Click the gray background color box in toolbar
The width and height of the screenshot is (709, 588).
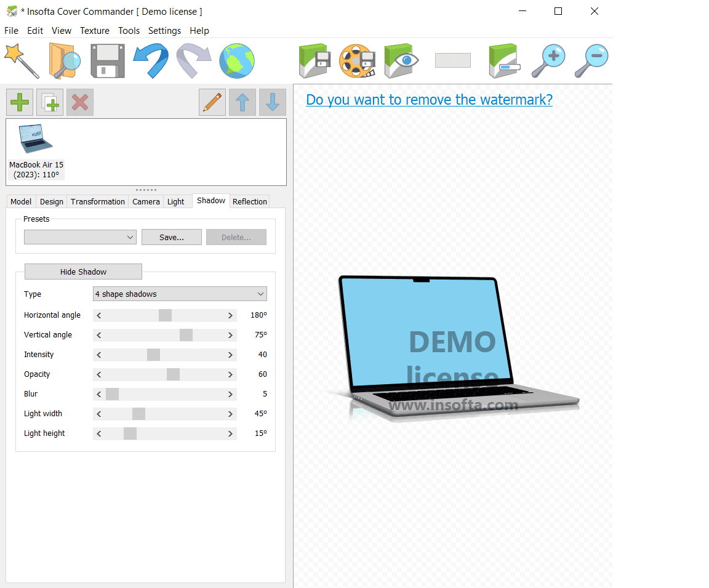452,60
